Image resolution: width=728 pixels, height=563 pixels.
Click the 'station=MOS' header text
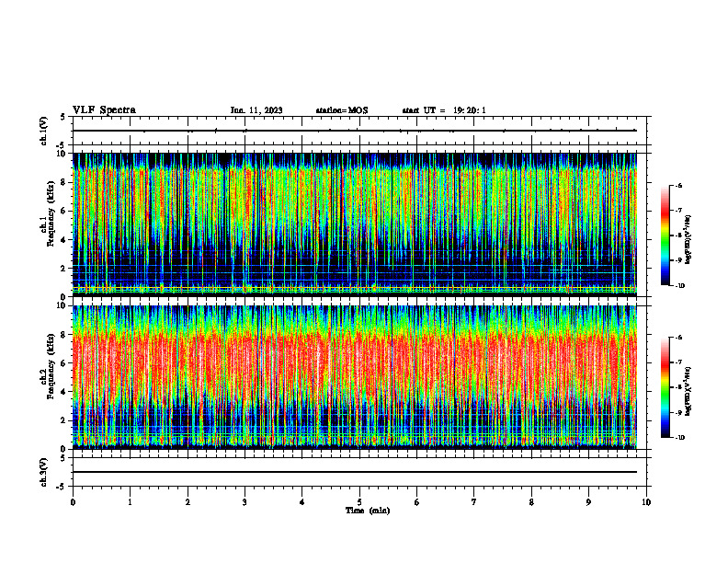tap(342, 110)
